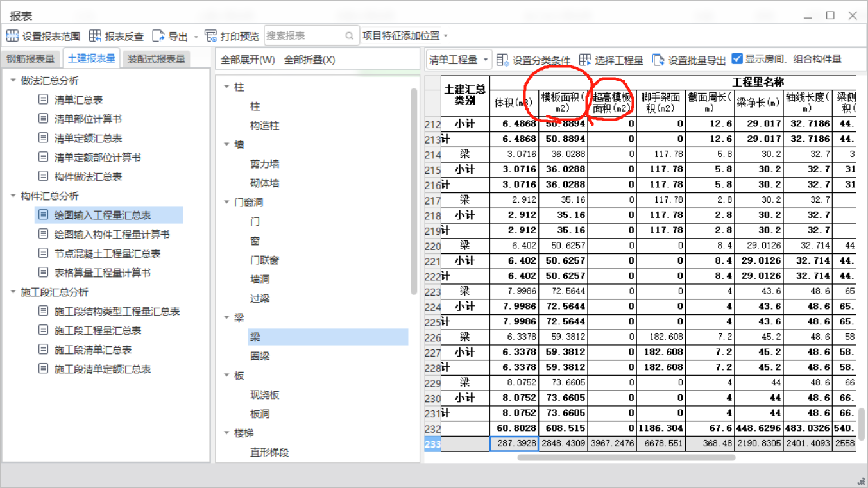Click row header number 233
This screenshot has width=868, height=488.
(432, 444)
